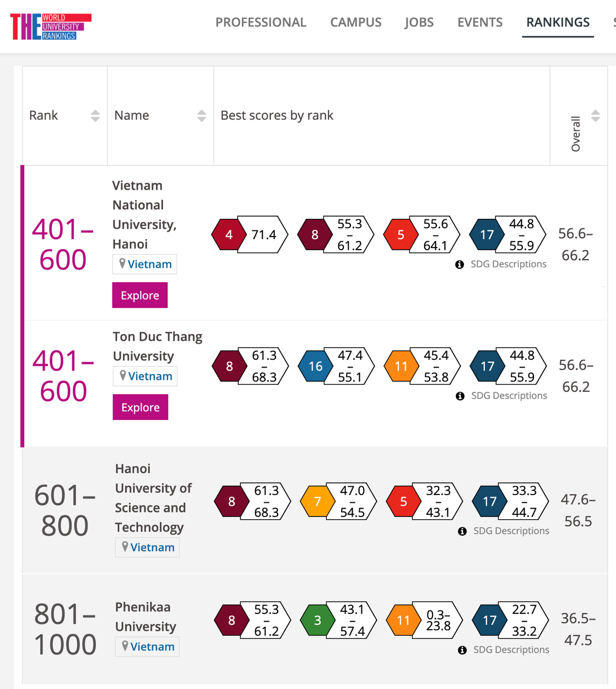
Task: Click SDG 11 hexagon in Ton Duc Thang row
Action: click(x=401, y=366)
